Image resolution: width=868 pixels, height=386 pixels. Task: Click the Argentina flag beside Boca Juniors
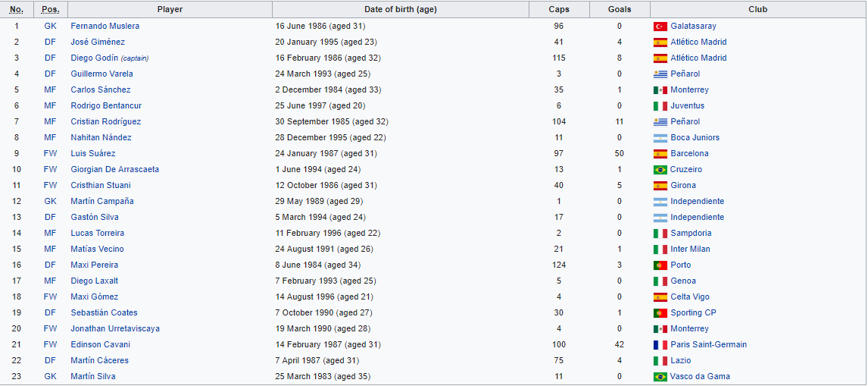660,138
